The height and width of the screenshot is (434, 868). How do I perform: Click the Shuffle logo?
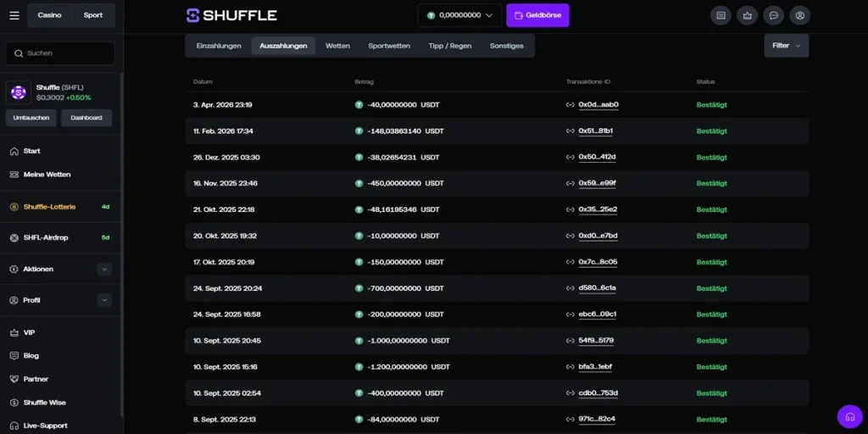click(231, 15)
